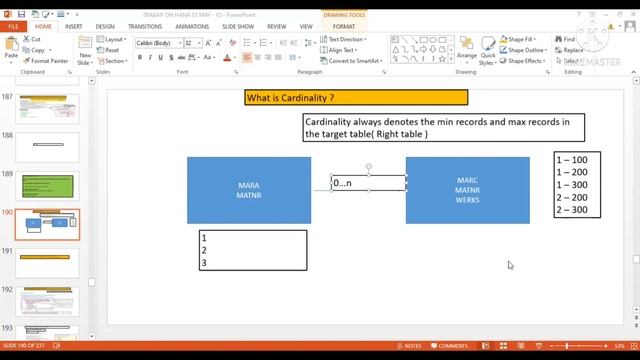Click the 0...n text box on slide
This screenshot has width=640, height=360.
tap(369, 183)
